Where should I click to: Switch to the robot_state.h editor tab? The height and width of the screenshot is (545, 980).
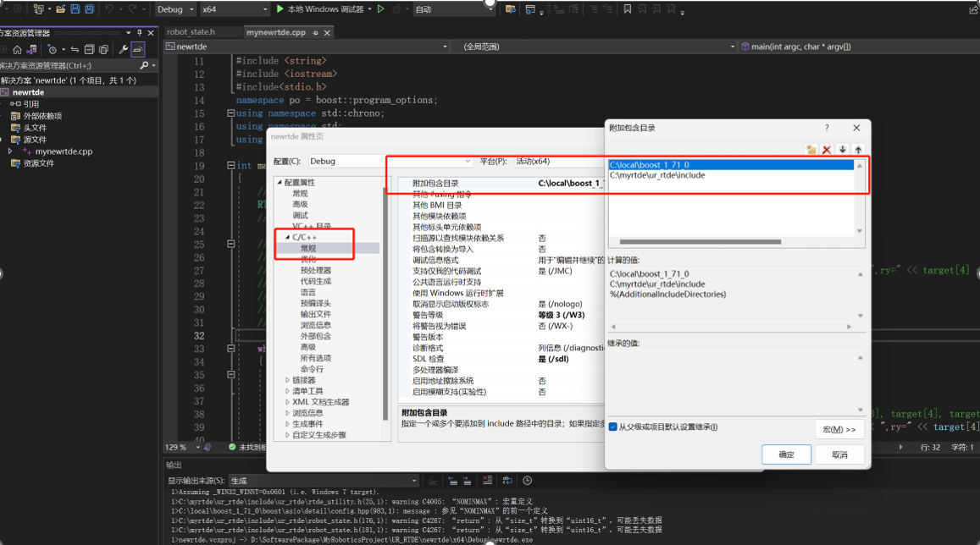coord(191,32)
